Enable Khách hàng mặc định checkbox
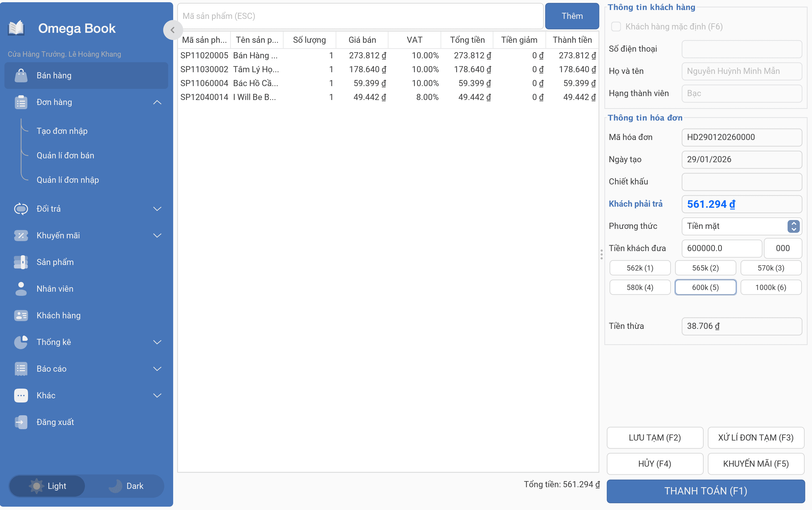Viewport: 812px width, 510px height. point(616,27)
